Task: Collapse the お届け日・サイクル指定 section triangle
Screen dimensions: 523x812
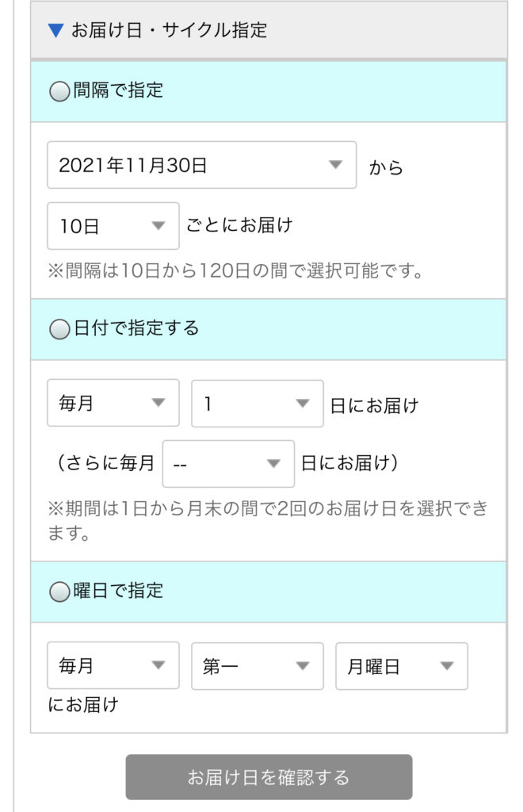Action: (x=55, y=31)
